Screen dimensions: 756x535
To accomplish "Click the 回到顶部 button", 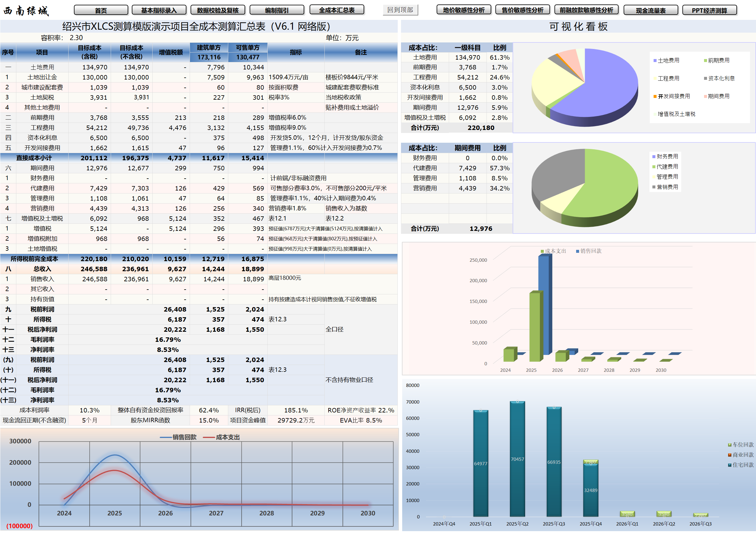I will pos(400,10).
